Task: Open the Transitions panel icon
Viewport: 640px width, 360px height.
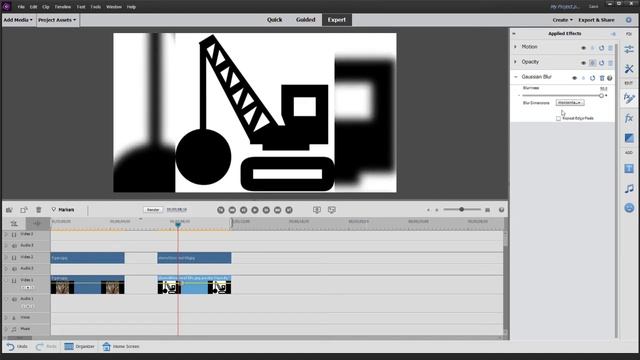Action: 629,138
